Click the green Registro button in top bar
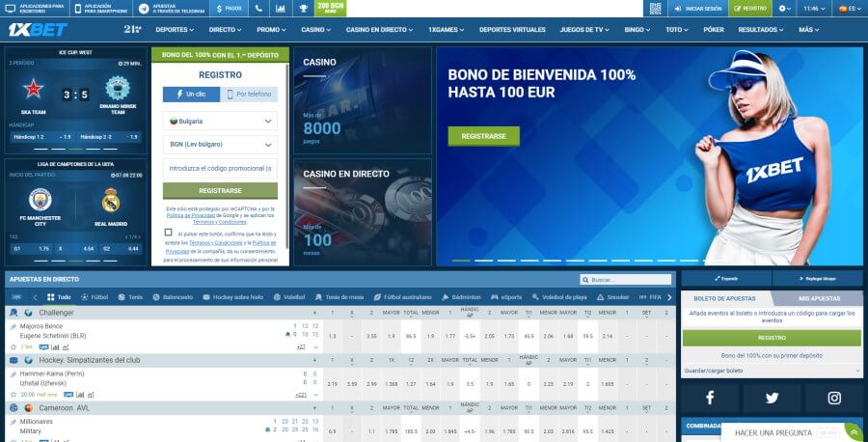The width and height of the screenshot is (868, 442). coord(750,9)
